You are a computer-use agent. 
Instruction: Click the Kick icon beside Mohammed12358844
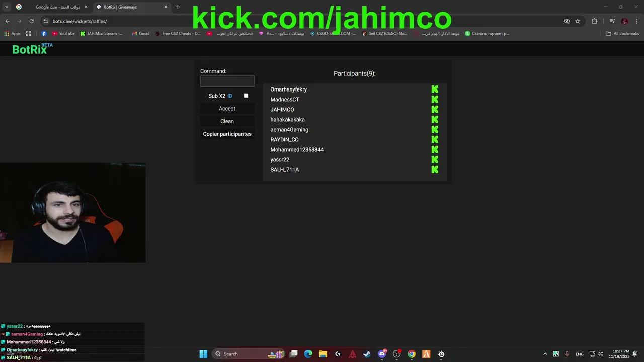click(435, 149)
